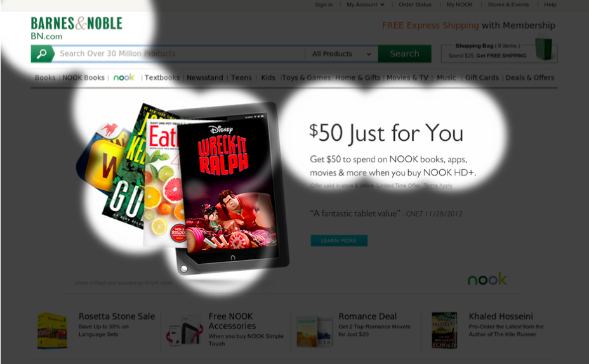Click the nook logo below the banner
Viewport: 589px width, 364px height.
point(487,278)
